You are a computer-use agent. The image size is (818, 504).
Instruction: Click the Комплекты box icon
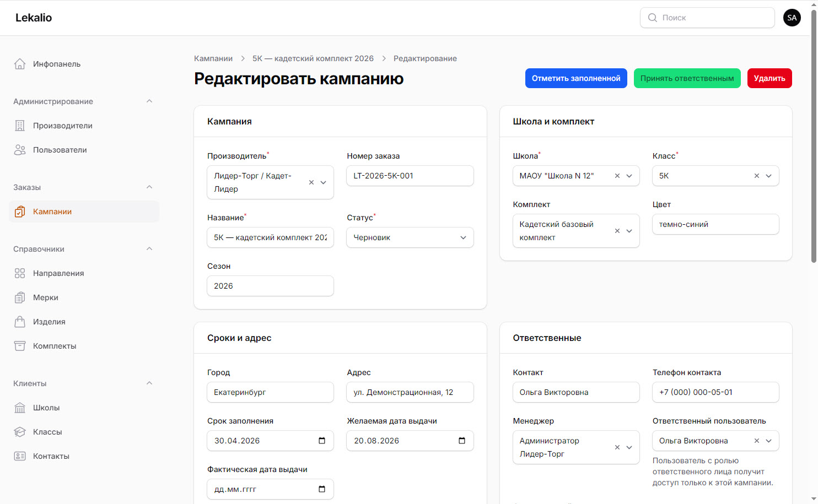point(20,346)
